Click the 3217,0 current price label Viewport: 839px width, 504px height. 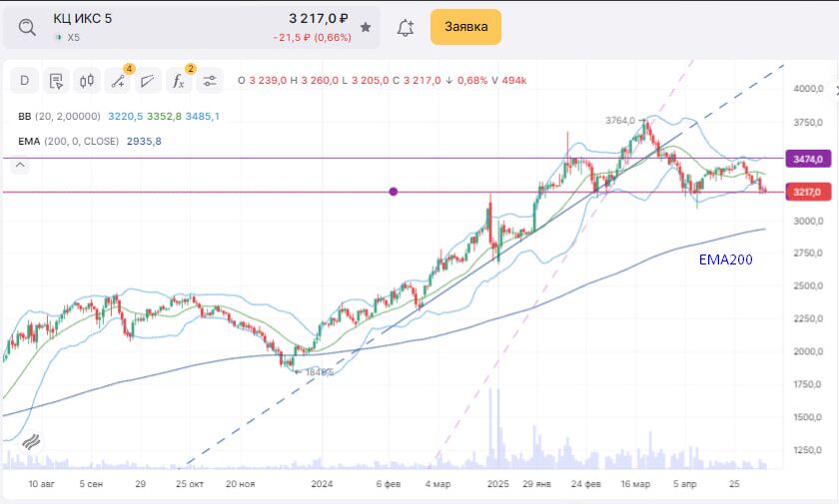807,192
